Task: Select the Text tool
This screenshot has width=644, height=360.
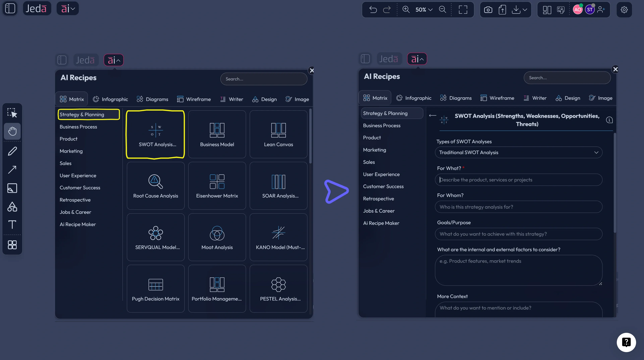Action: click(12, 224)
